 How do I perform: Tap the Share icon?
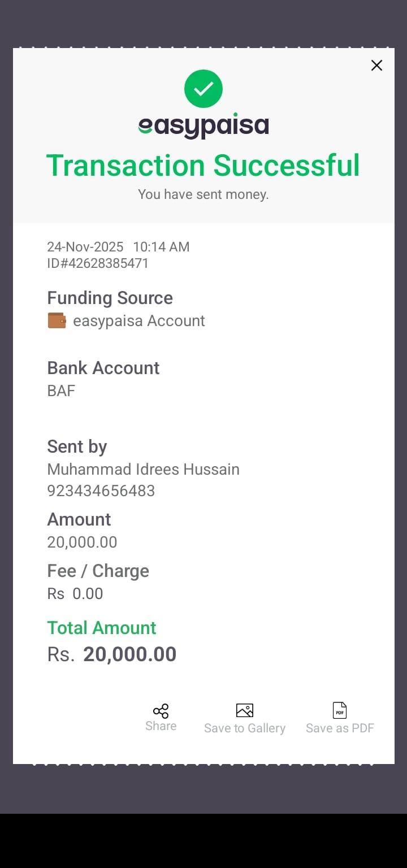pyautogui.click(x=161, y=711)
